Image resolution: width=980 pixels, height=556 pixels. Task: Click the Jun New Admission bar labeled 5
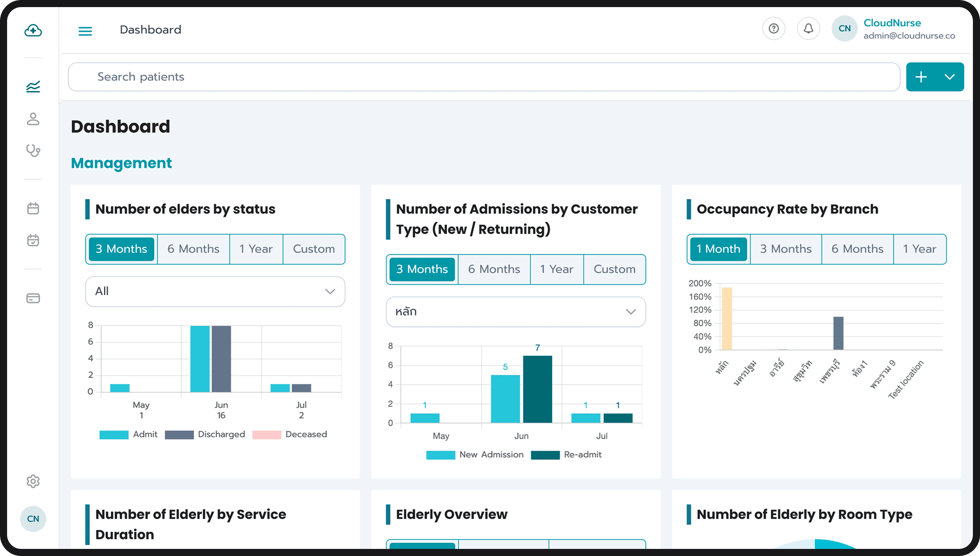pos(506,399)
